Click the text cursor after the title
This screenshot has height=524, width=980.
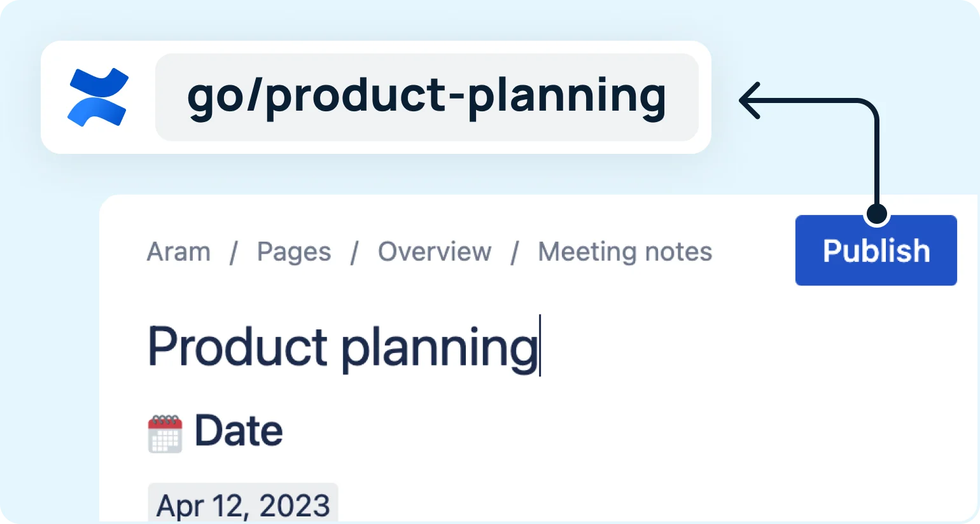tap(540, 346)
